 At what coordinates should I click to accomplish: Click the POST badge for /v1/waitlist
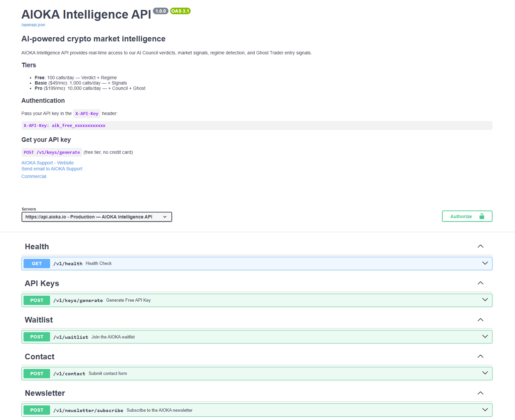point(37,337)
